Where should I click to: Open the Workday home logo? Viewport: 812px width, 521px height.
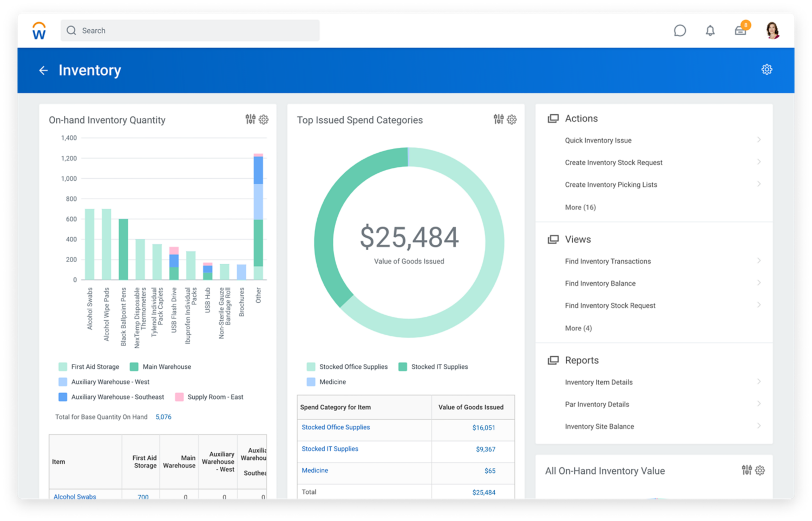[38, 30]
